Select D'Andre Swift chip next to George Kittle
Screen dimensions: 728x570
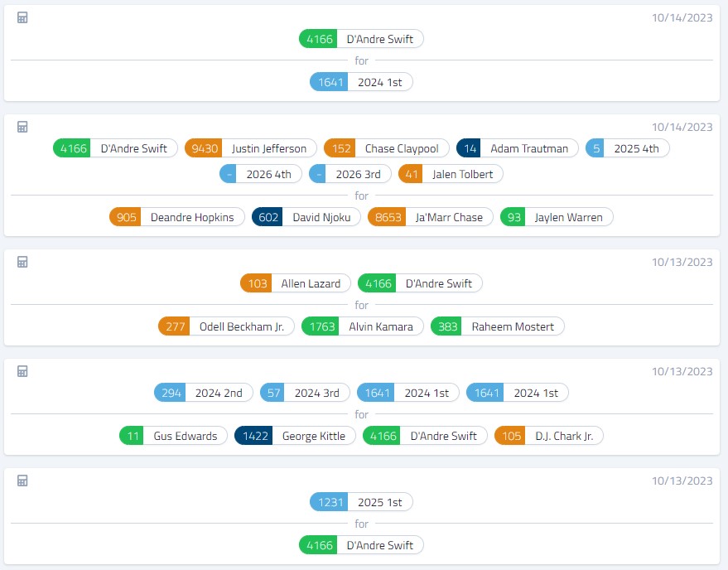425,436
